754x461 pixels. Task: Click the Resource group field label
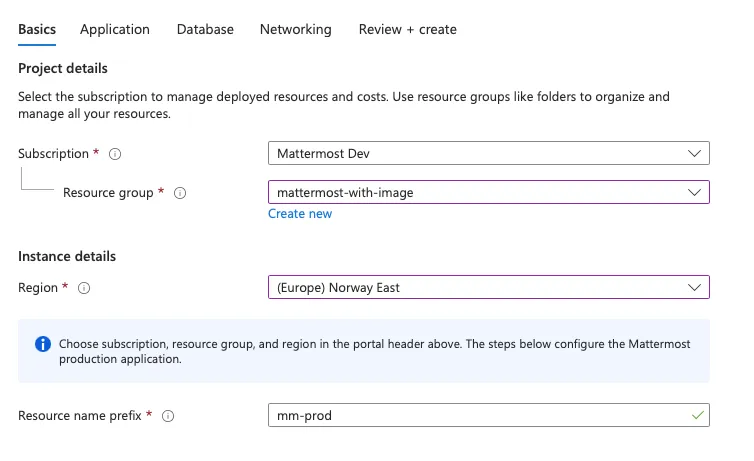coord(108,193)
